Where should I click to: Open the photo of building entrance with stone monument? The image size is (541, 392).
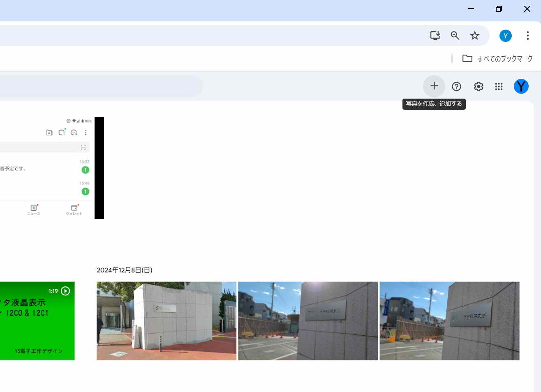tap(166, 321)
